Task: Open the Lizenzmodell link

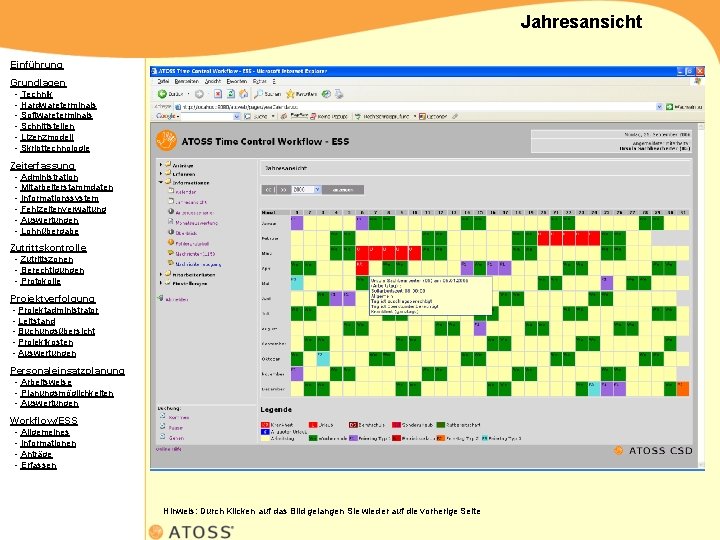Action: coord(47,137)
